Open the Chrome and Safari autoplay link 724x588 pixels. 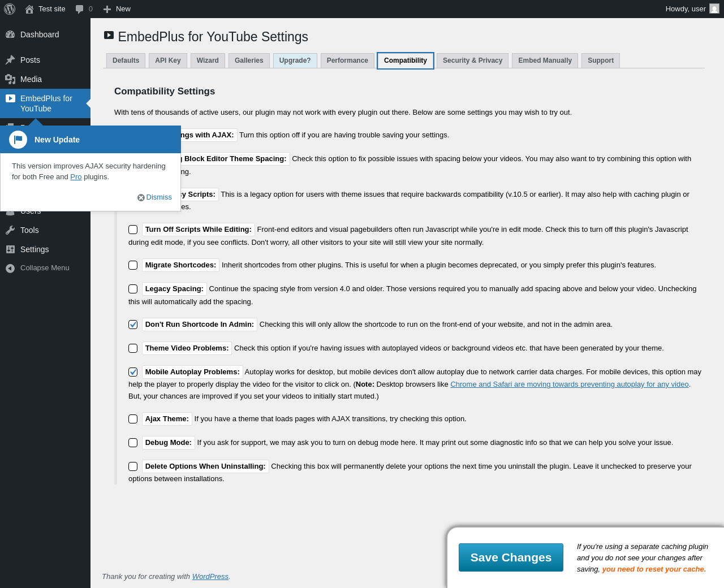[x=569, y=384]
